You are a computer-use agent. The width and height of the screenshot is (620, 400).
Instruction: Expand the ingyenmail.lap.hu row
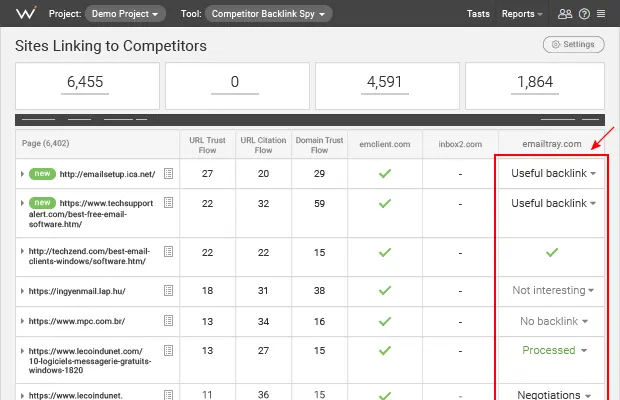click(x=23, y=291)
